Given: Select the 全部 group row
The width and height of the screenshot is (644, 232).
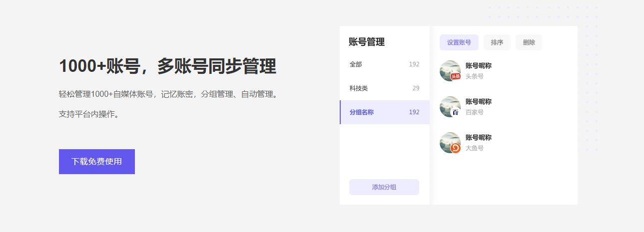Looking at the screenshot, I should 385,64.
